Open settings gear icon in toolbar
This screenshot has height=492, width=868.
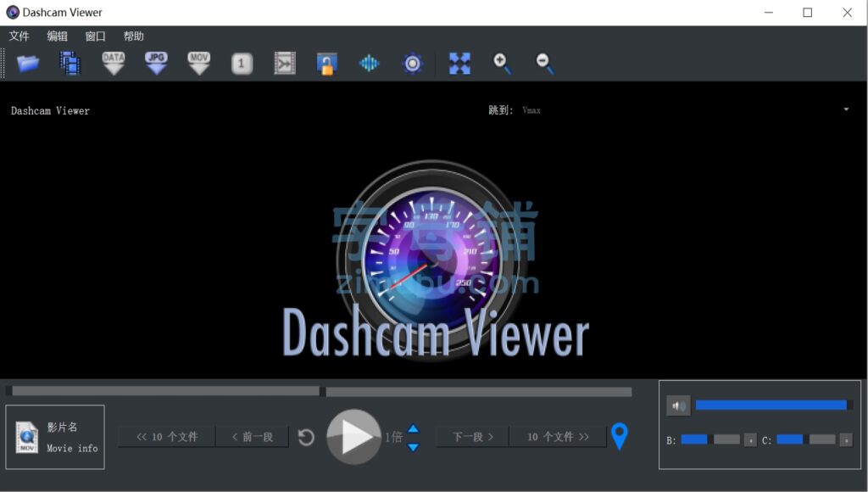point(413,63)
